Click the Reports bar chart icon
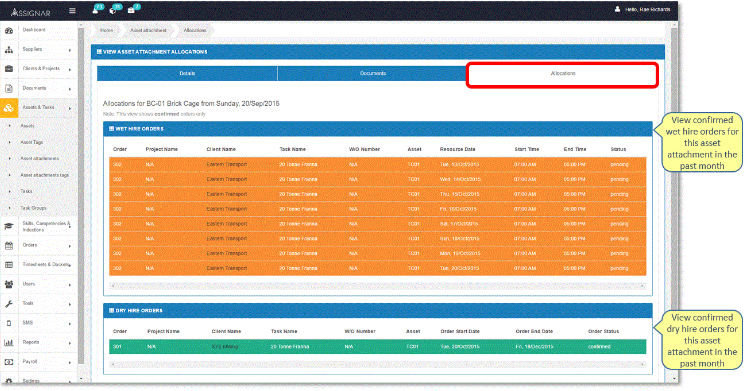The image size is (750, 391). pos(9,343)
